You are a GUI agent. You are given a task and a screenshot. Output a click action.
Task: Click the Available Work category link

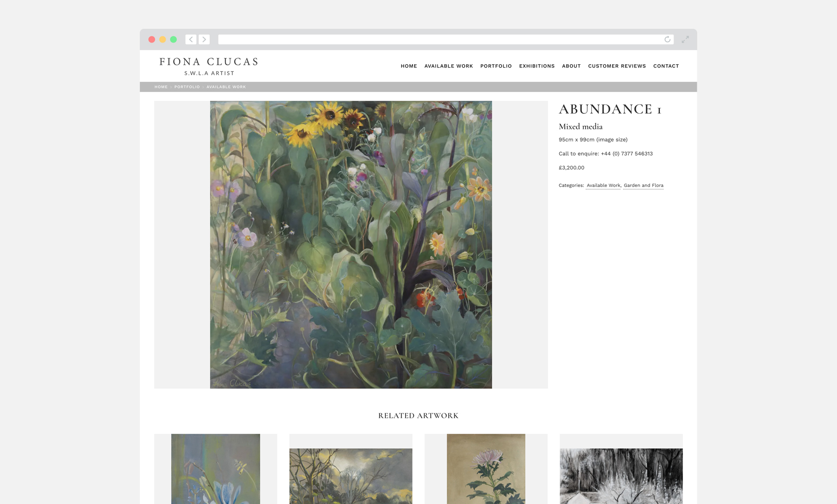603,186
